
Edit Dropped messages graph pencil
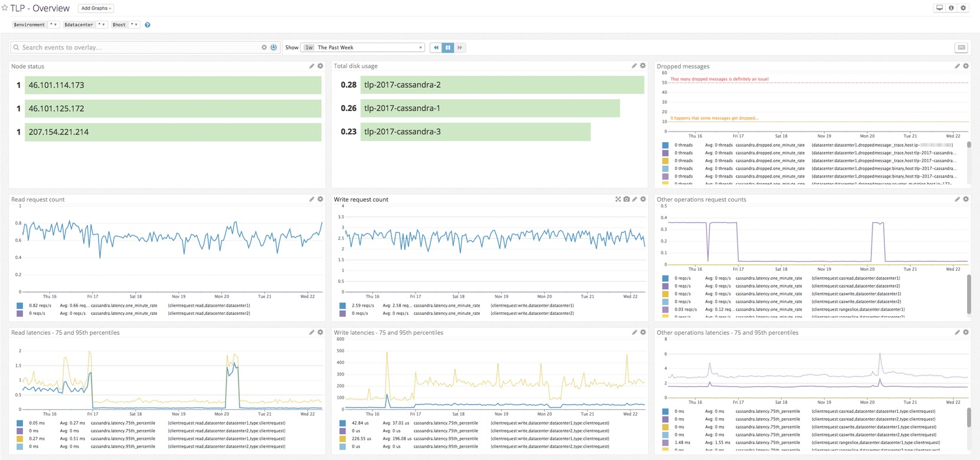coord(957,66)
